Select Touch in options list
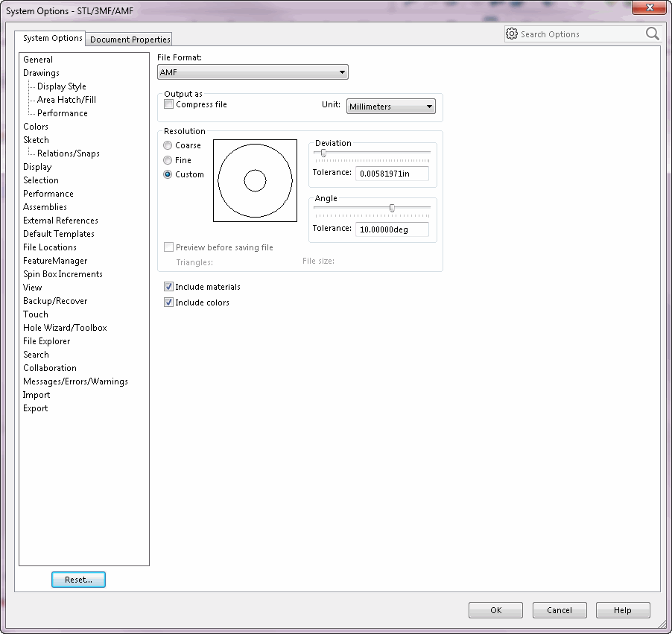The image size is (672, 634). pyautogui.click(x=35, y=314)
